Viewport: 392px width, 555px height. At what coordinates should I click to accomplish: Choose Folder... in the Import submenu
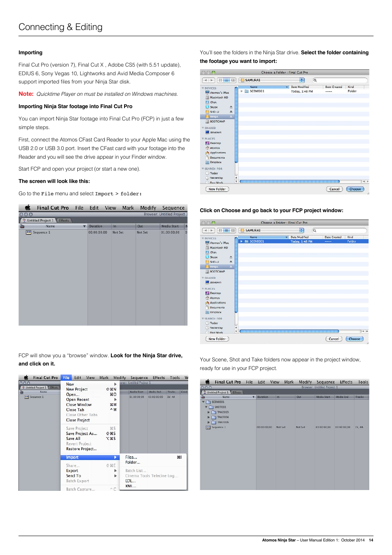(x=133, y=462)
